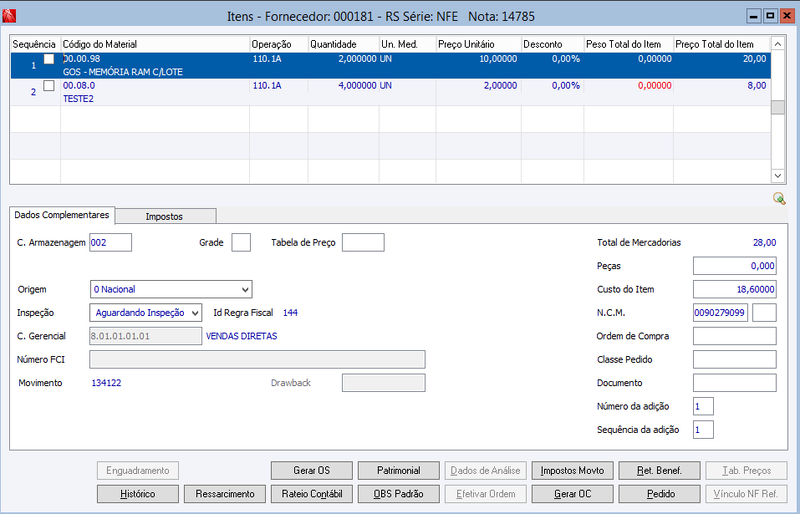Click the grid scroll up arrow

[778, 44]
